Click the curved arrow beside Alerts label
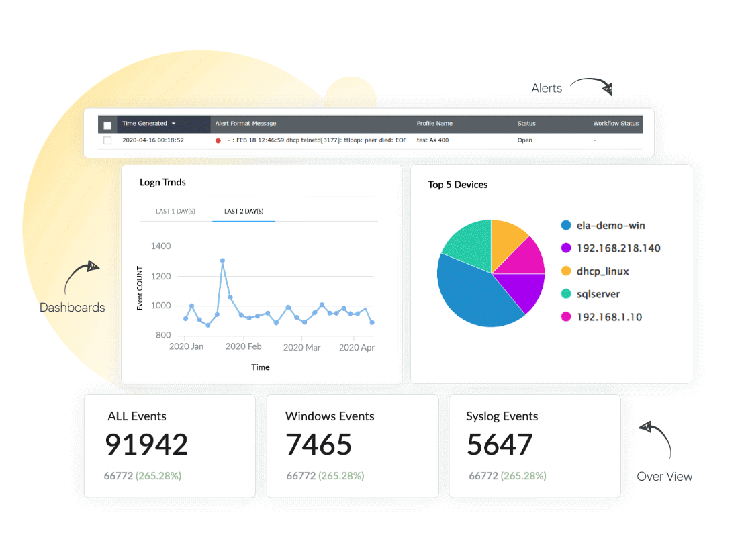The width and height of the screenshot is (744, 560). [x=592, y=85]
